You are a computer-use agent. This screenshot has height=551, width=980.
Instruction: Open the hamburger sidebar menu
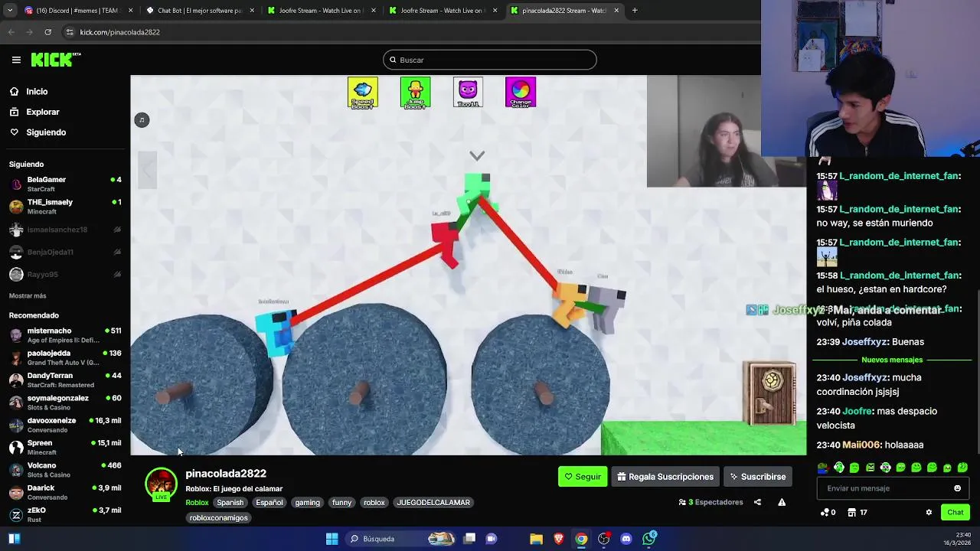[16, 60]
